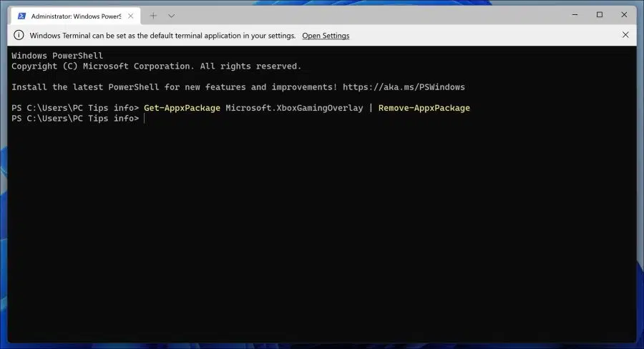This screenshot has width=644, height=349.
Task: Click the Copyright Microsoft Corporation line
Action: coord(156,66)
